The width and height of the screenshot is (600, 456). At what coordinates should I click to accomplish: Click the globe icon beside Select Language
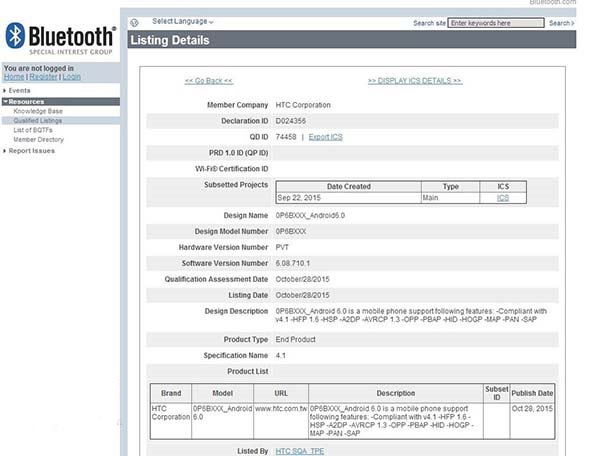pyautogui.click(x=134, y=23)
